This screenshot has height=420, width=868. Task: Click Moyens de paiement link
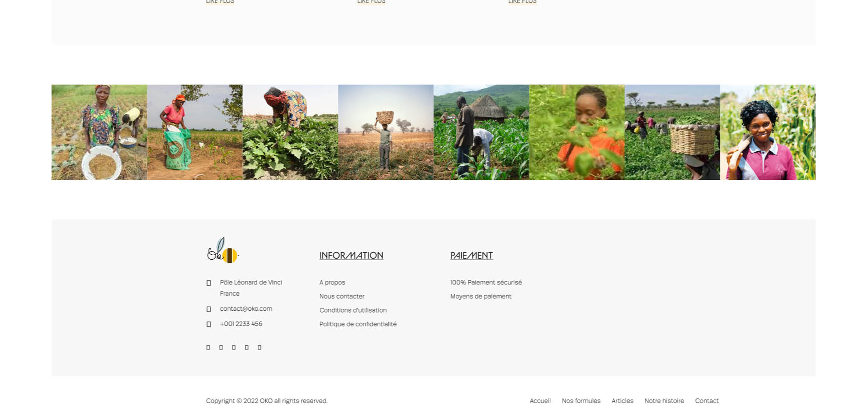(481, 296)
